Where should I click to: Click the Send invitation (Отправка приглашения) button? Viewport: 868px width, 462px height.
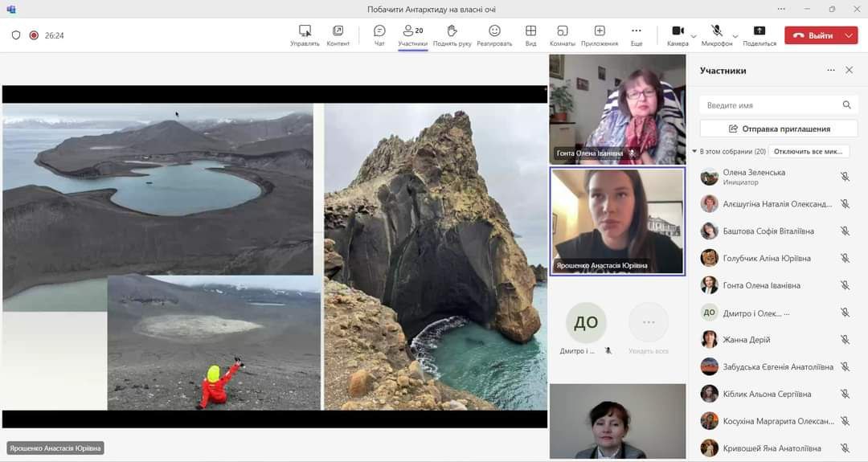pos(778,129)
